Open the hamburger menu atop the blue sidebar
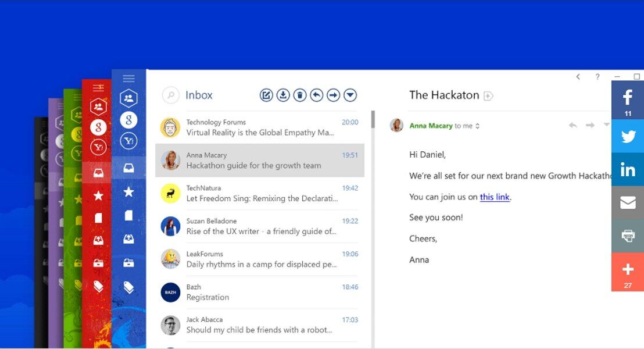This screenshot has width=644, height=349. tap(128, 79)
